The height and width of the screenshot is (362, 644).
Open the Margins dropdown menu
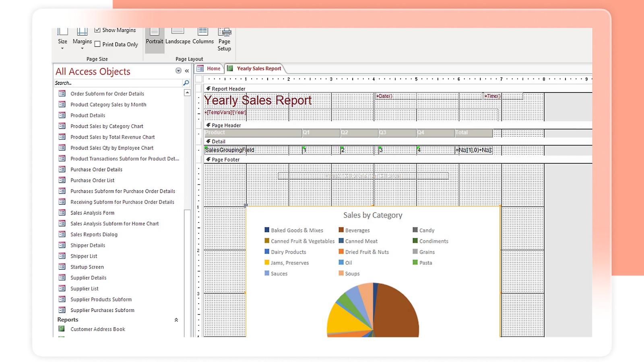pos(82,39)
